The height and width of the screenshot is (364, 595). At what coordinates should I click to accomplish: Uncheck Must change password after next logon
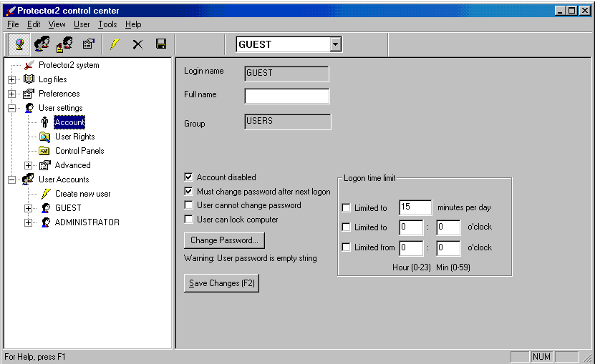pyautogui.click(x=188, y=192)
